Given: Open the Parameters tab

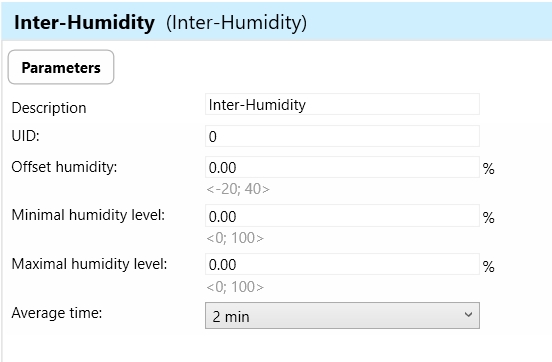Looking at the screenshot, I should pyautogui.click(x=61, y=67).
